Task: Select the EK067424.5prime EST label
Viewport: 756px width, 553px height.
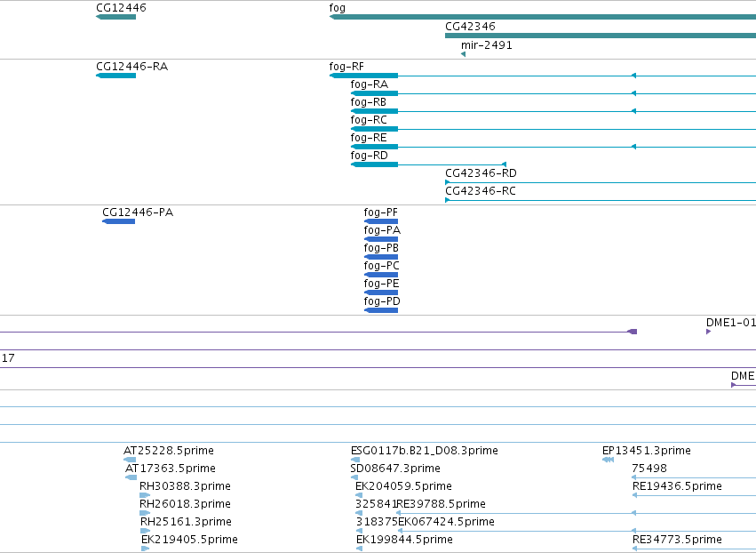Action: click(447, 522)
